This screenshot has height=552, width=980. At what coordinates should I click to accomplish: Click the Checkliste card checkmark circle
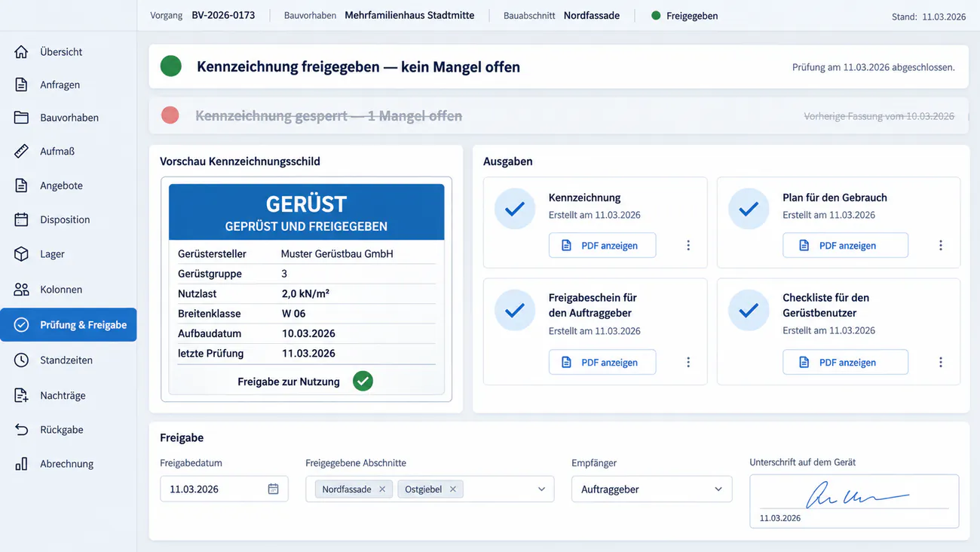749,310
